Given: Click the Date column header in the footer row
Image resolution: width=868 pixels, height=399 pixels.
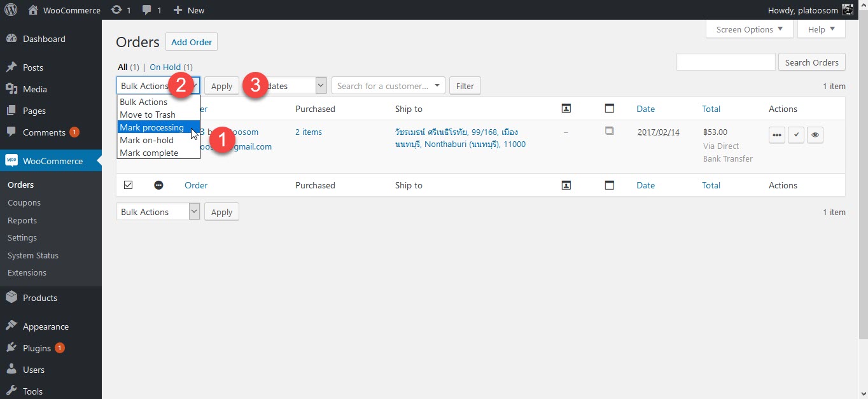Looking at the screenshot, I should (x=645, y=185).
